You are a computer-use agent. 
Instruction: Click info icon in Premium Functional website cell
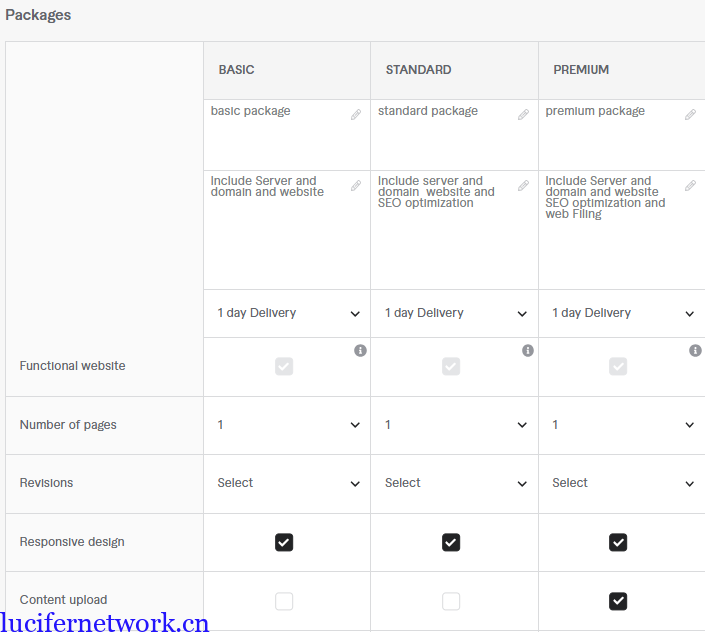(695, 351)
